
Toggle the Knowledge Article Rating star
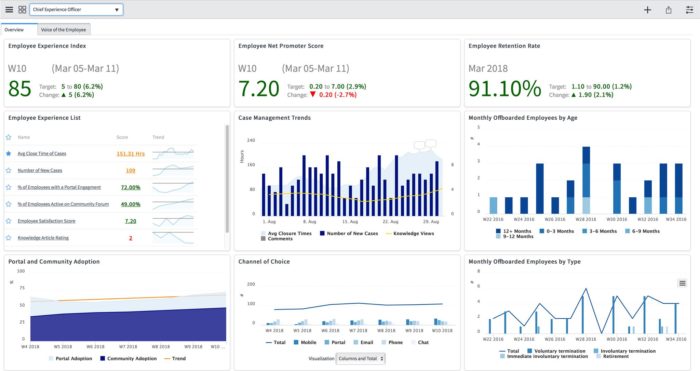(8, 238)
